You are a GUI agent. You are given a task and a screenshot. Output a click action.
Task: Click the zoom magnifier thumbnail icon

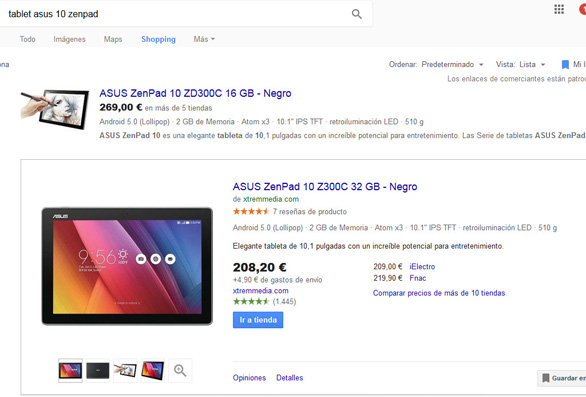pos(180,370)
